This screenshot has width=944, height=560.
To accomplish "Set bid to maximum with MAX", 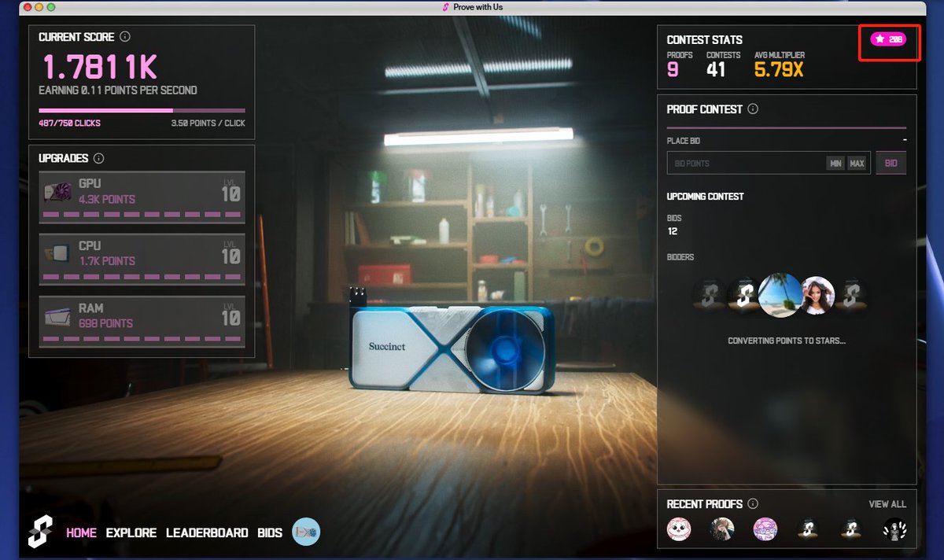I will point(857,164).
